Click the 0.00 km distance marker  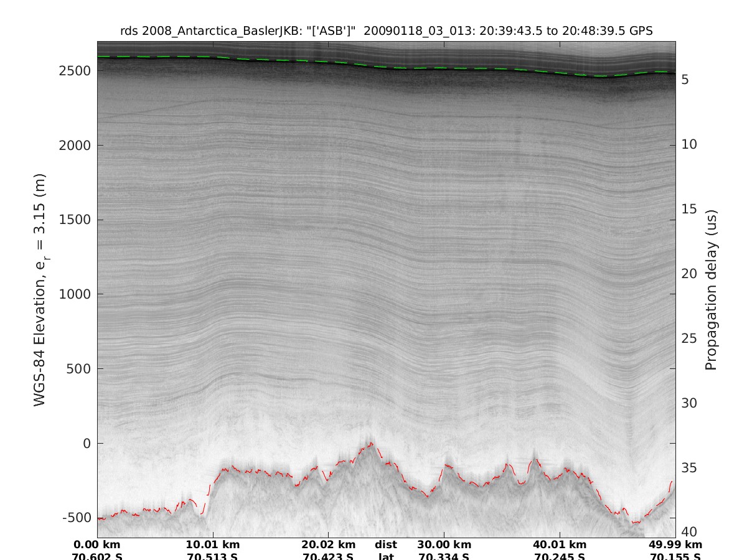pyautogui.click(x=97, y=546)
